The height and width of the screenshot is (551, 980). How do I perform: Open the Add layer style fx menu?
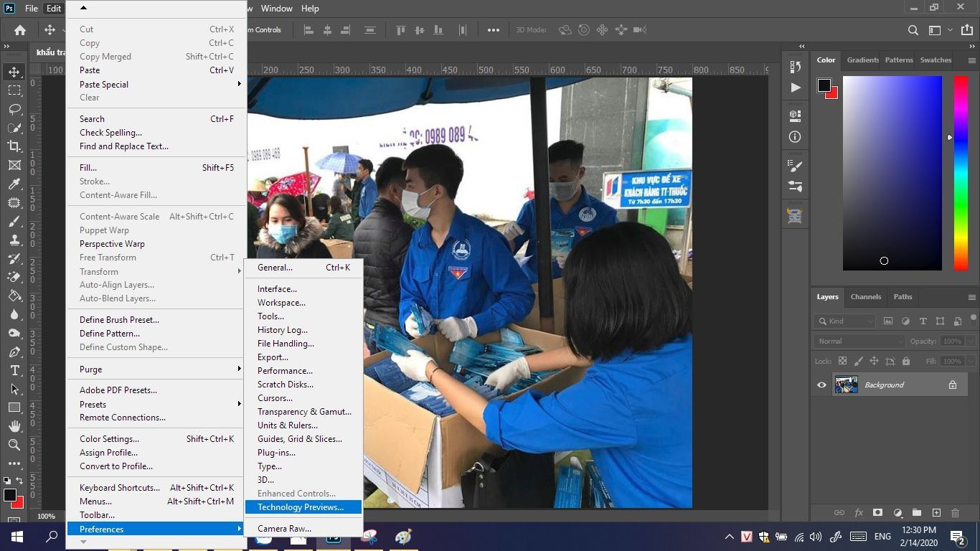[859, 513]
